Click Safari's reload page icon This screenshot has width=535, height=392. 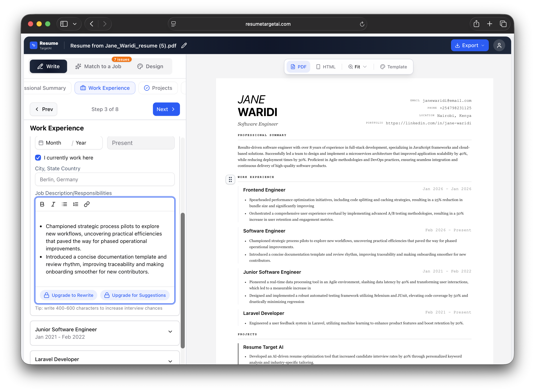pos(362,24)
